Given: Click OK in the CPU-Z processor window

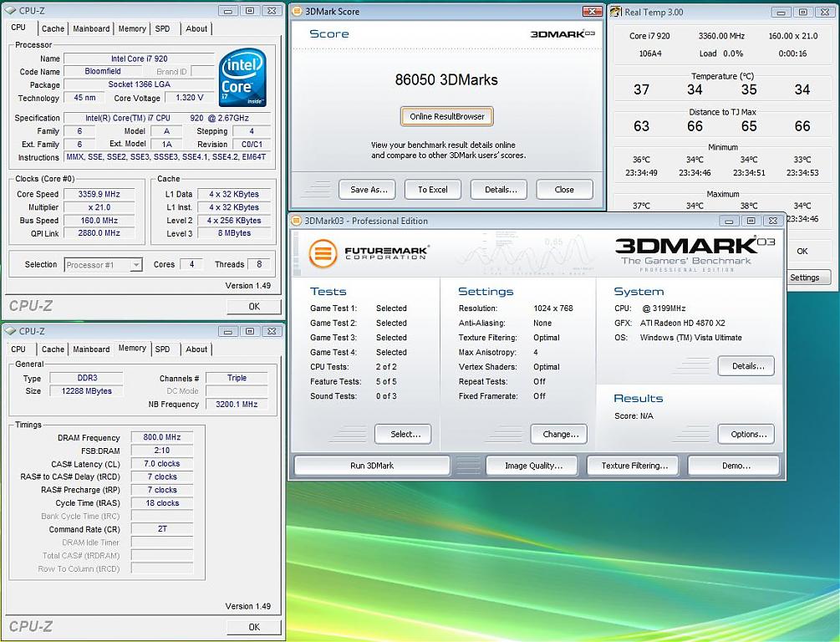Looking at the screenshot, I should pyautogui.click(x=254, y=307).
